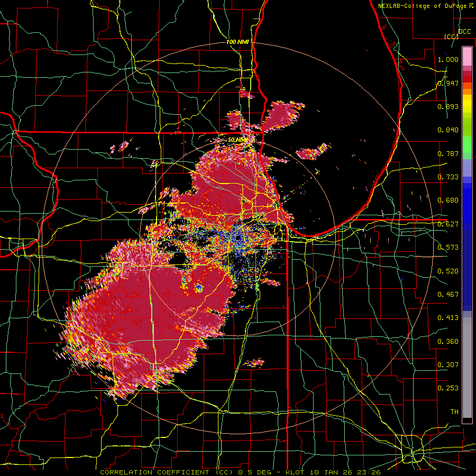Screen dimensions: 476x476
Task: Select the 0.253 legend value
Action: pos(448,388)
